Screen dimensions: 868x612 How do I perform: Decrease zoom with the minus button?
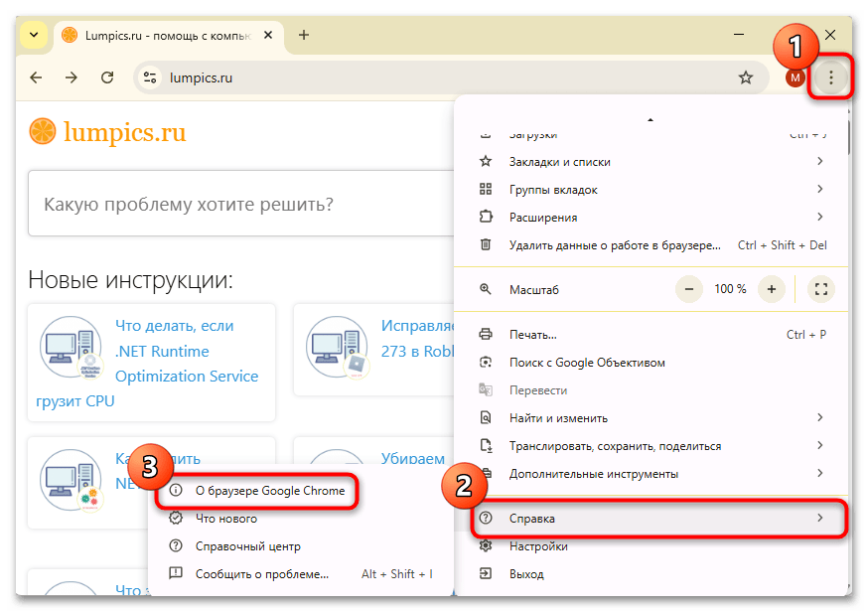[x=689, y=289]
